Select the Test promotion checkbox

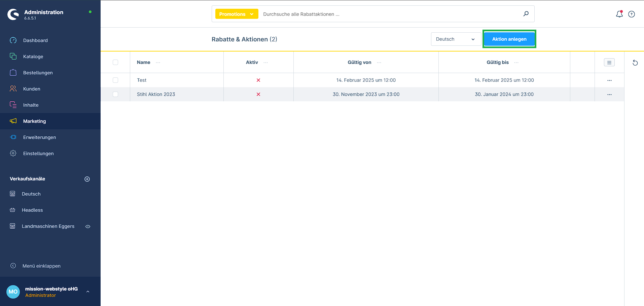(x=115, y=80)
